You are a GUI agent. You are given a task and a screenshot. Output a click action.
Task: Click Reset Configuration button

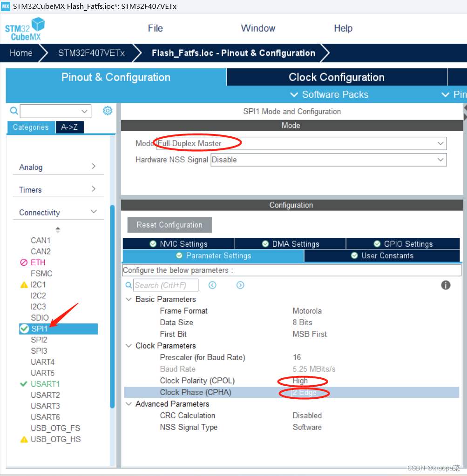[169, 225]
